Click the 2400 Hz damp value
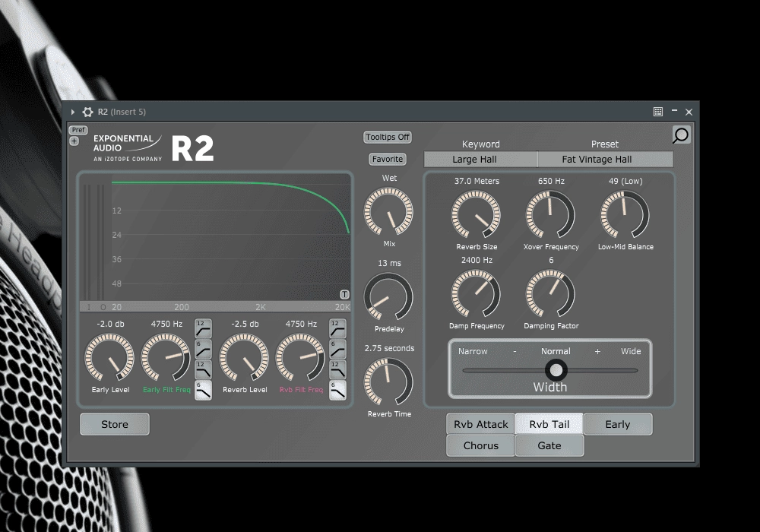Image resolution: width=760 pixels, height=532 pixels. [x=477, y=260]
